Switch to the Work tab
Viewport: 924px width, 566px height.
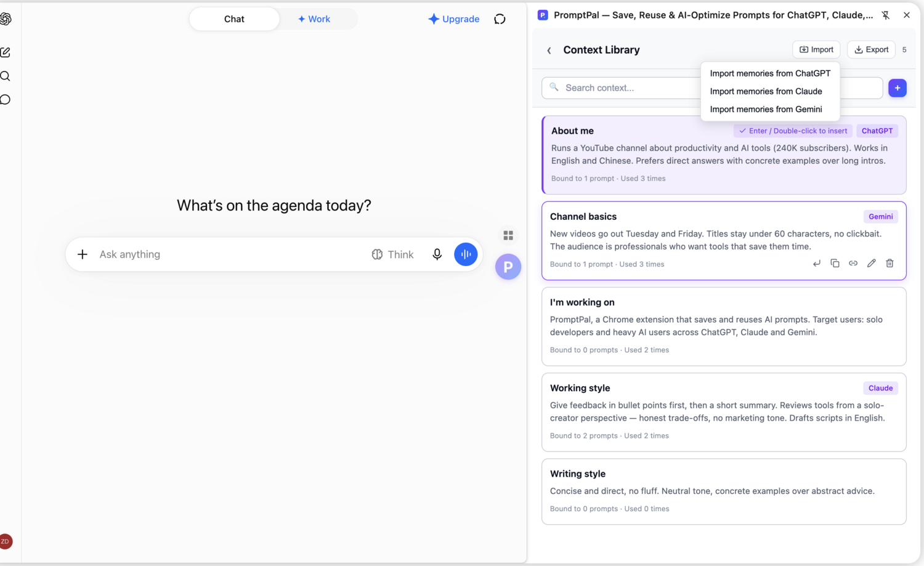click(x=314, y=19)
